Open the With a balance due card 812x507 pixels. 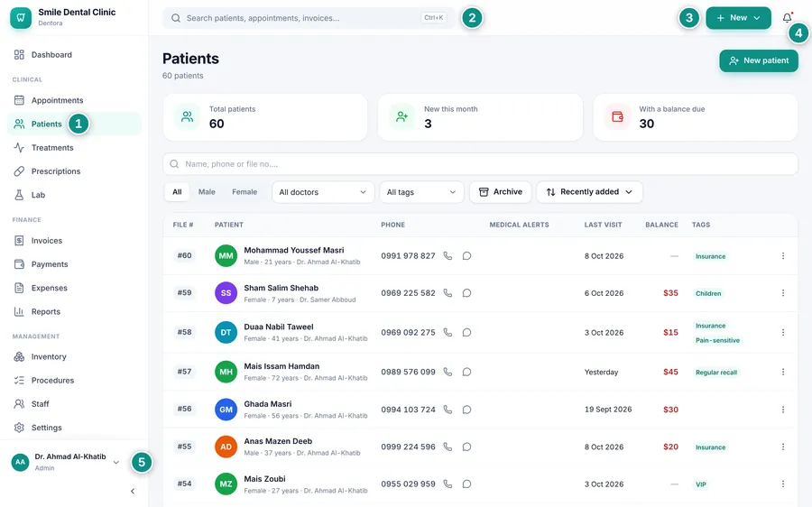coord(695,117)
